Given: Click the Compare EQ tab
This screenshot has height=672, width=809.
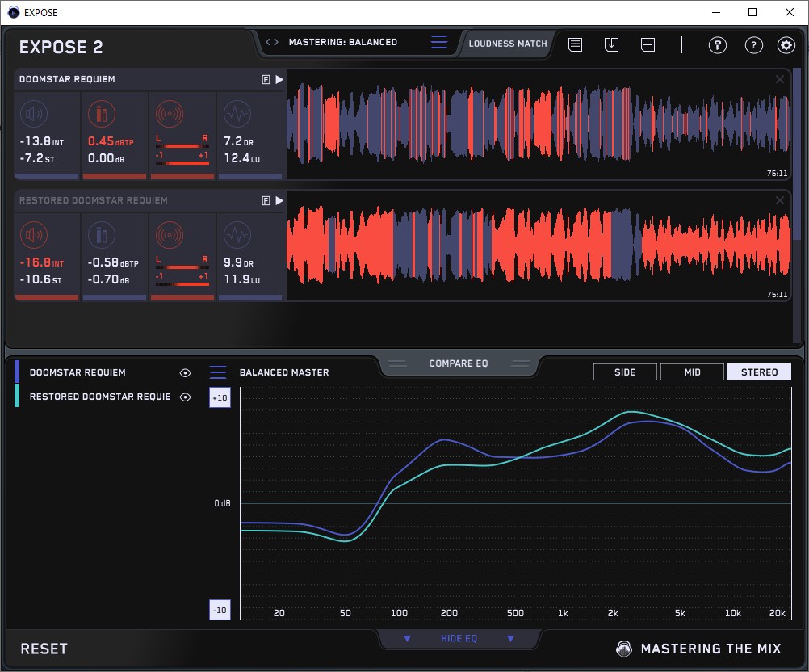Looking at the screenshot, I should [x=458, y=363].
